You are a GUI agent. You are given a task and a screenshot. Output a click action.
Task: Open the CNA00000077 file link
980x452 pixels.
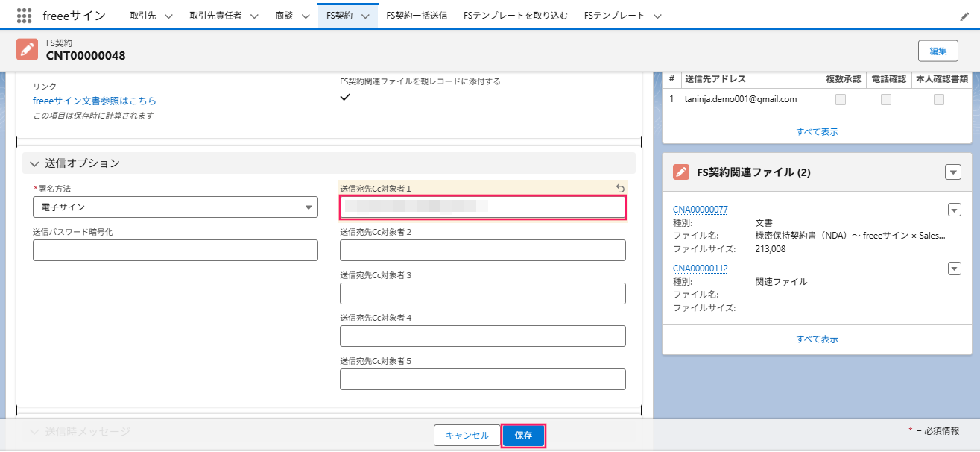point(701,209)
